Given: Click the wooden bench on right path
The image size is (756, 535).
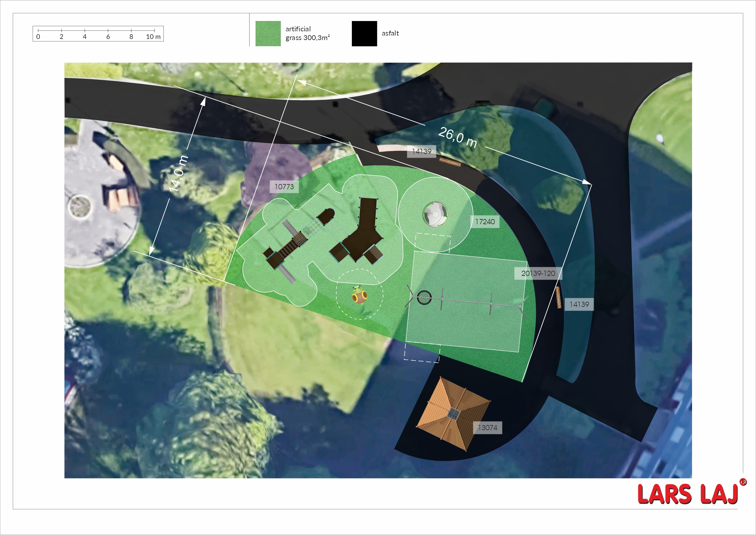Looking at the screenshot, I should pyautogui.click(x=558, y=298).
